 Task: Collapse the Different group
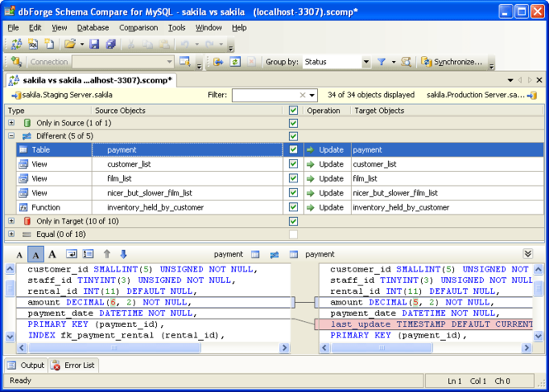point(12,136)
